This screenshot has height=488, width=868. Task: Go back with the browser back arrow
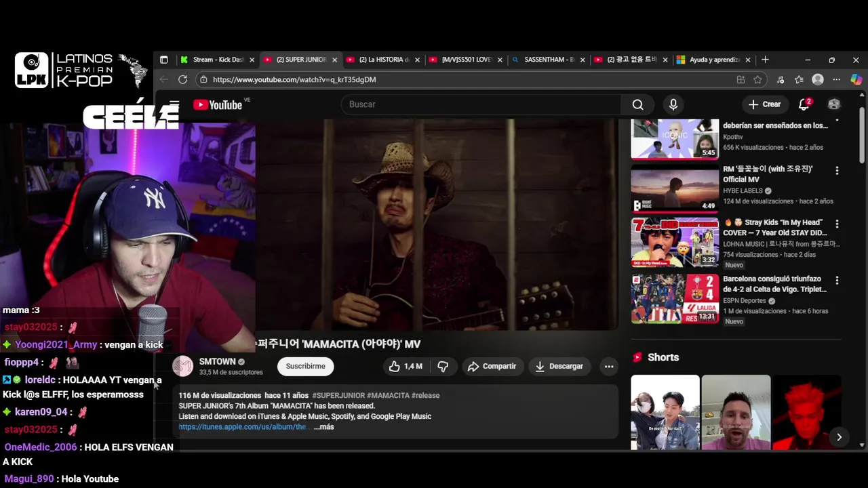[163, 79]
